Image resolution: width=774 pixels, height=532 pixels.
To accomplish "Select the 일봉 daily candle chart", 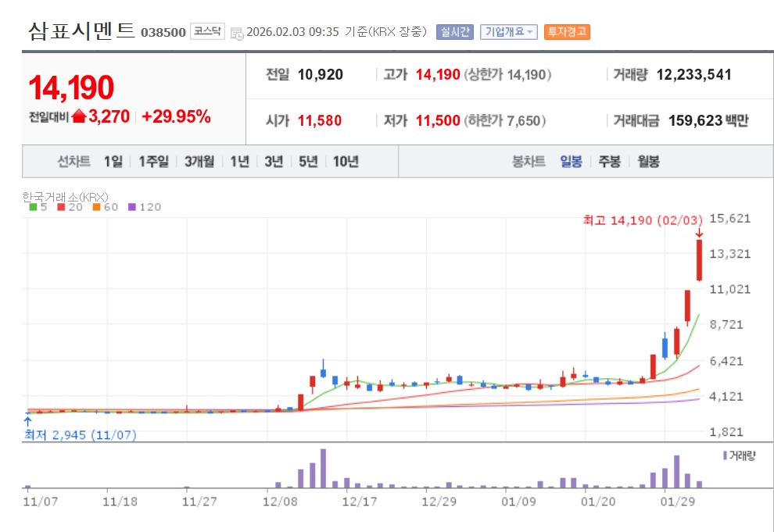I will click(x=572, y=161).
